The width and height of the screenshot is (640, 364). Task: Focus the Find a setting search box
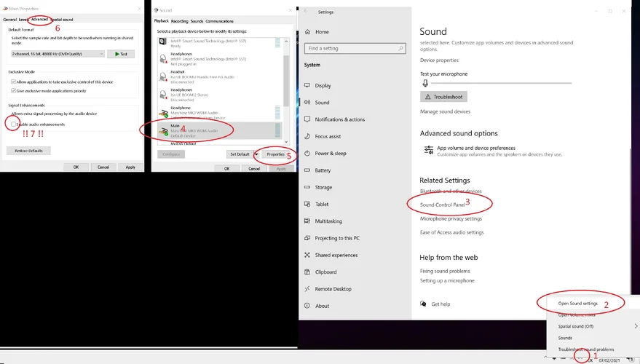355,48
